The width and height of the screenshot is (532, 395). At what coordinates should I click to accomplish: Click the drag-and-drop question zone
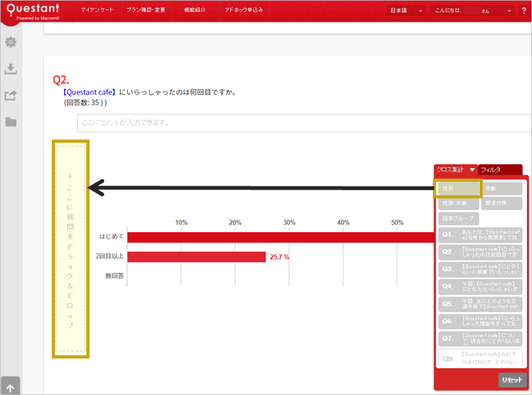pyautogui.click(x=70, y=249)
